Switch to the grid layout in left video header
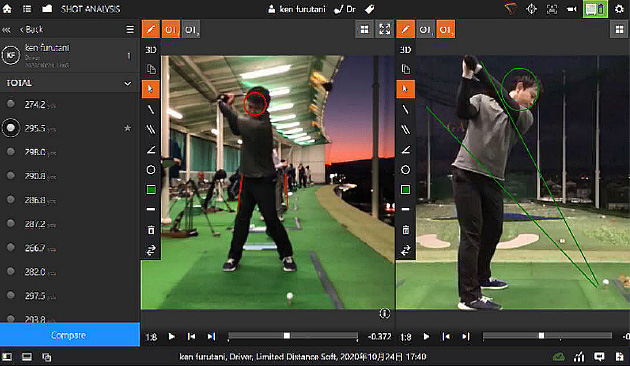The image size is (630, 366). (x=364, y=29)
